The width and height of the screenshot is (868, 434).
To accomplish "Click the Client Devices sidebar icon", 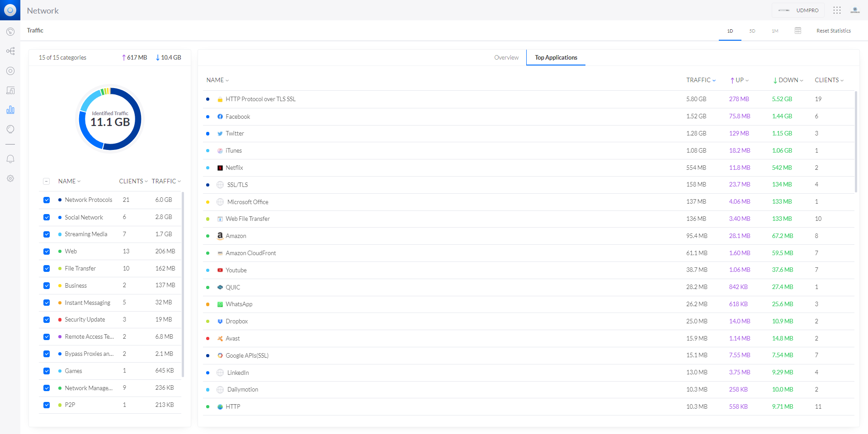I will (x=10, y=90).
